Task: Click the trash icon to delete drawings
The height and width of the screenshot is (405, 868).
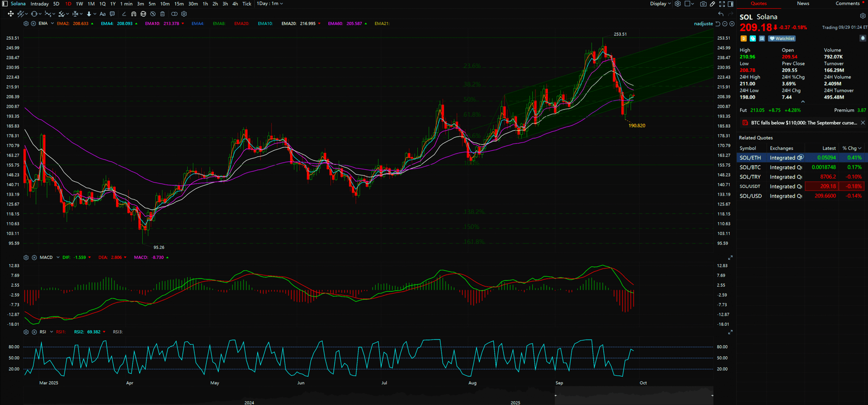Action: (x=162, y=14)
